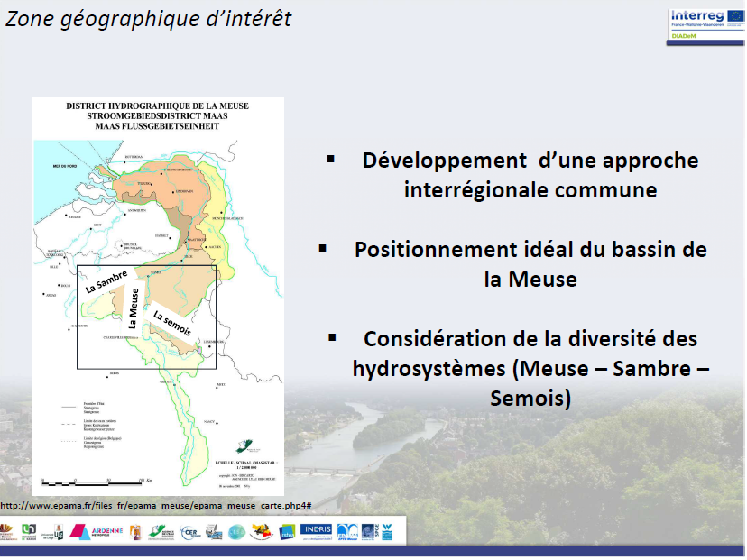This screenshot has height=560, width=747.
Task: Select the 'Positionnement idéal du bassin' bullet
Action: click(530, 263)
